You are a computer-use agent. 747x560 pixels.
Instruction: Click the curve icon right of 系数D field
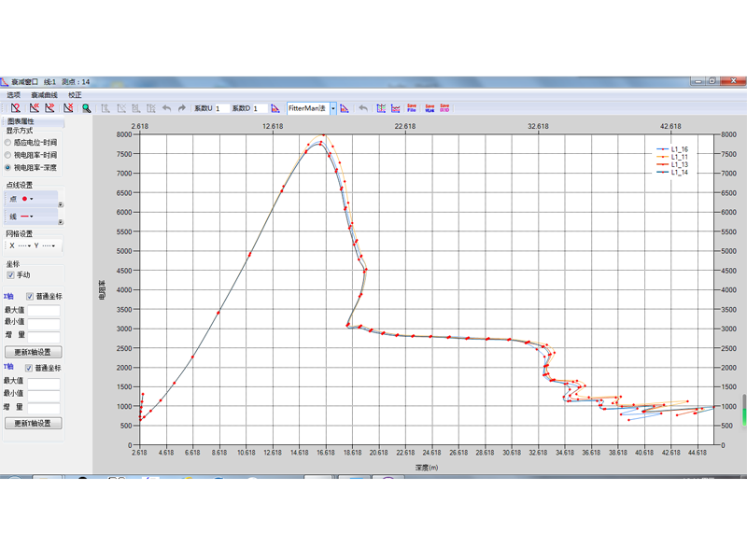click(275, 109)
